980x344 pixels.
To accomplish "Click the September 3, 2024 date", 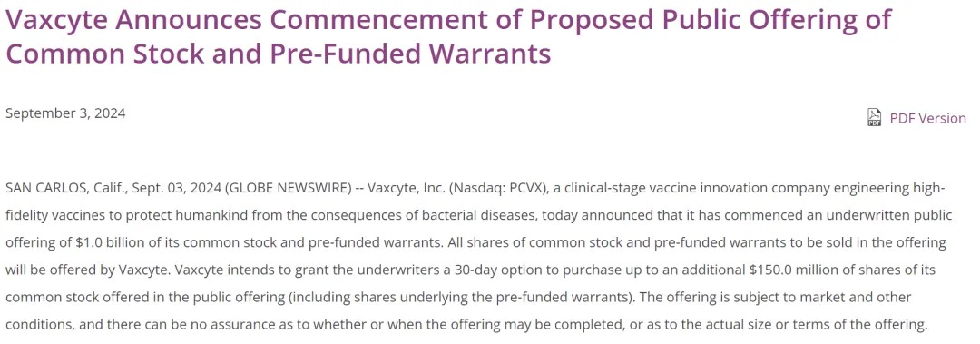I will tap(65, 113).
